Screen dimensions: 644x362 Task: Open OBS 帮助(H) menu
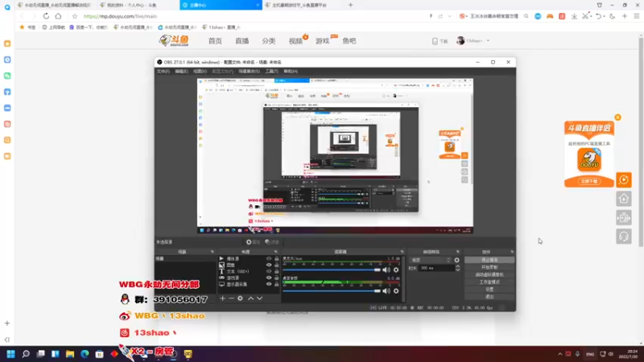coord(291,72)
